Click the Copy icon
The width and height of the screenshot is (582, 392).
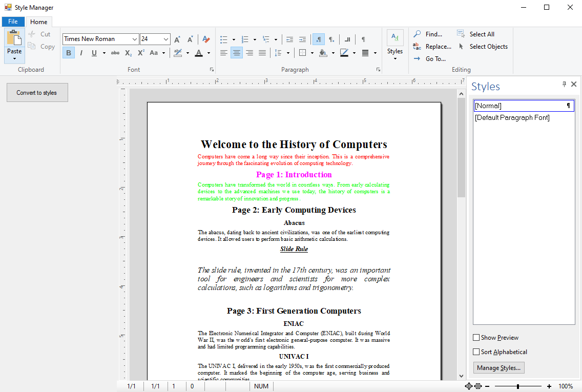click(32, 47)
